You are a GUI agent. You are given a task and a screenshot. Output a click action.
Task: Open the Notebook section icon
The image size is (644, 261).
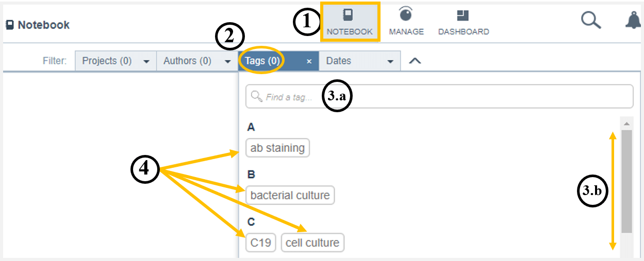click(x=350, y=14)
